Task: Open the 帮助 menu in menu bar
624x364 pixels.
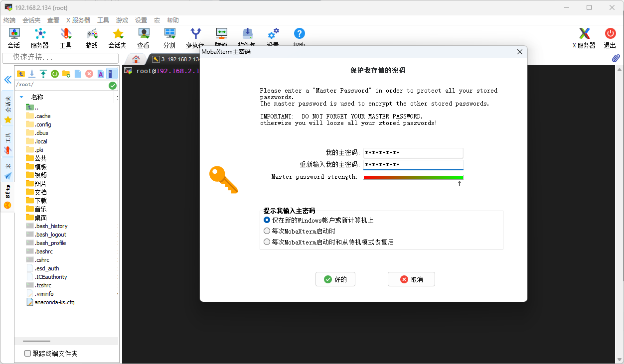Action: [x=173, y=20]
